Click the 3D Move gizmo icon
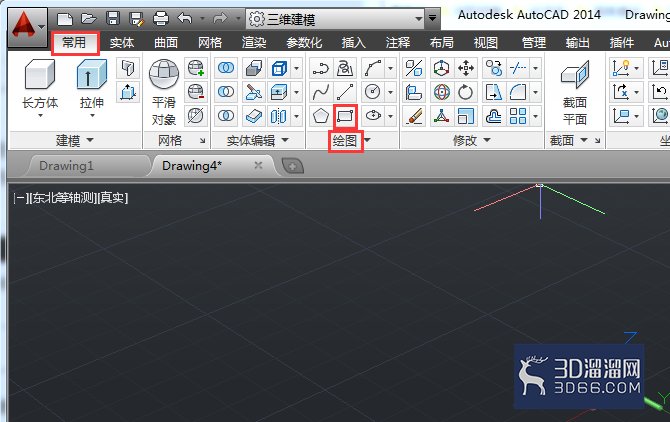Viewport: 670px width, 422px height. pos(441,68)
